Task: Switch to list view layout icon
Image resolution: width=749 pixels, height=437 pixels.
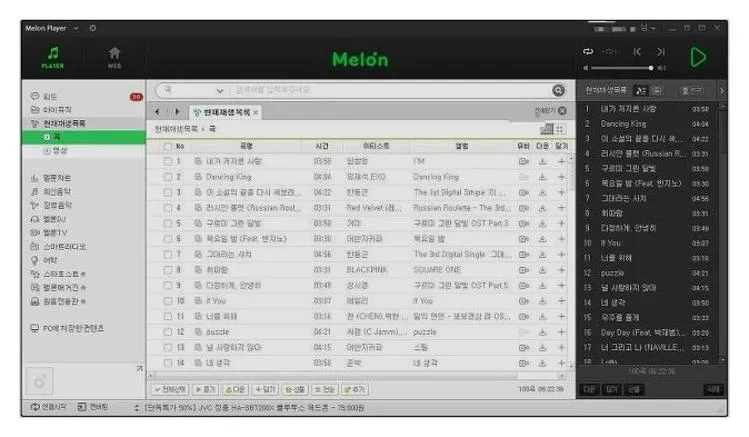Action: click(x=546, y=129)
